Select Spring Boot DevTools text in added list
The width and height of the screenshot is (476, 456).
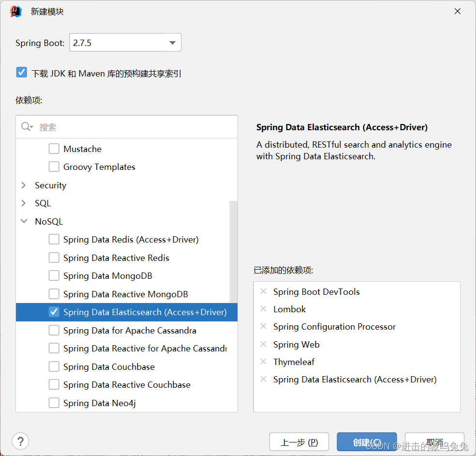tap(316, 291)
